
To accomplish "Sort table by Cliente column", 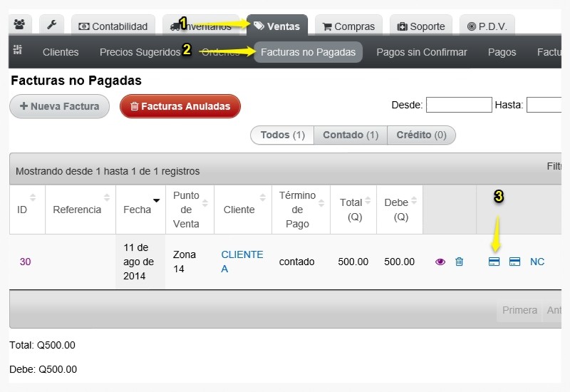I will 243,210.
